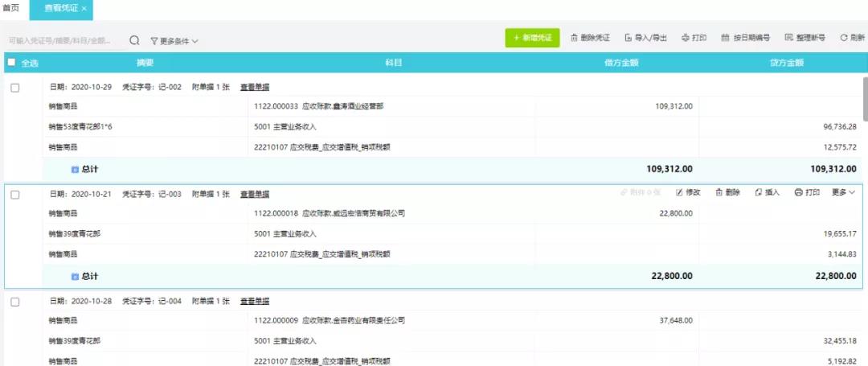Close the 查看凭证 tab

click(x=84, y=9)
